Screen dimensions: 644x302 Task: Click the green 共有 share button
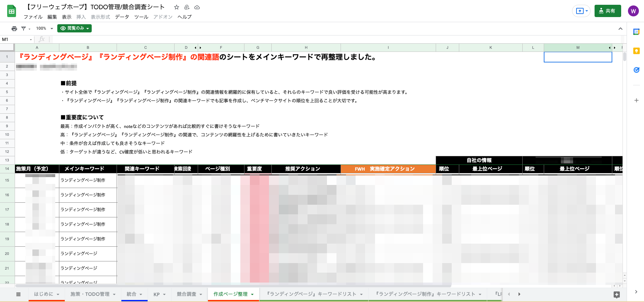tap(608, 11)
